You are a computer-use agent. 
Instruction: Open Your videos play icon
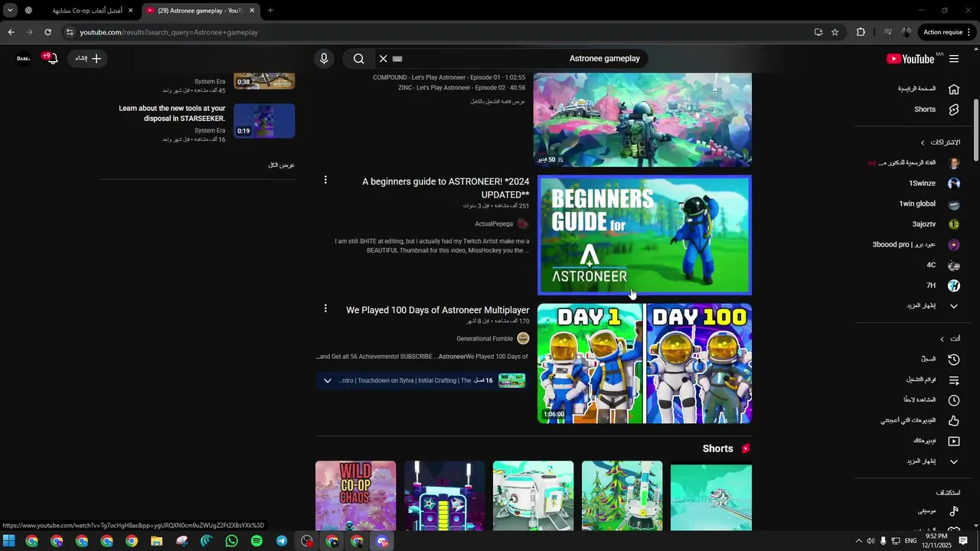tap(954, 441)
